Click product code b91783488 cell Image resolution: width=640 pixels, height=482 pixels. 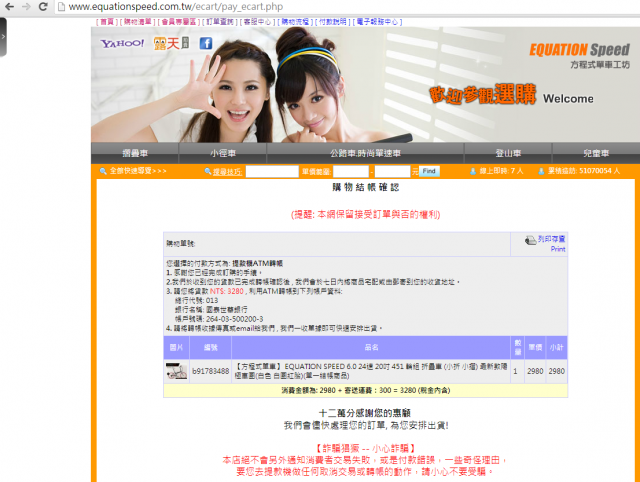[211, 371]
